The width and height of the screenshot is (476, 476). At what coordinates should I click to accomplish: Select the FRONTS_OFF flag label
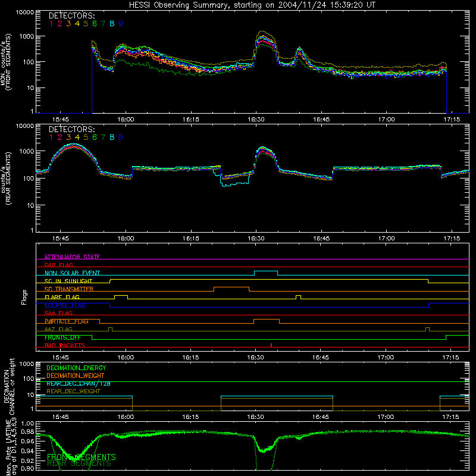point(62,337)
